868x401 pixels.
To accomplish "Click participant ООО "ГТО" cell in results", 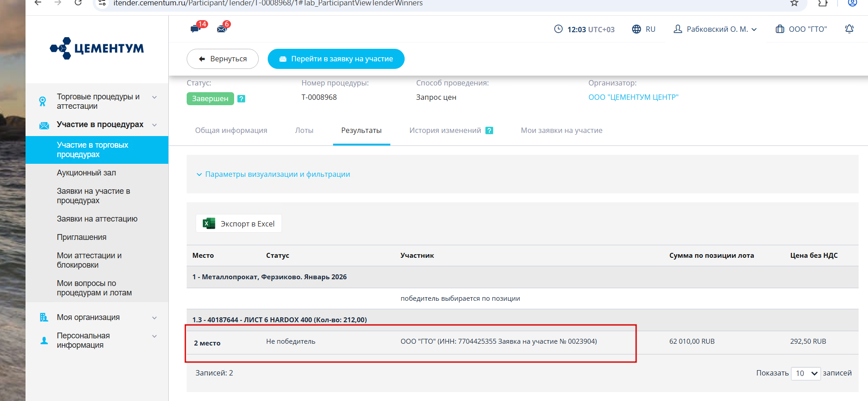I will coord(499,341).
